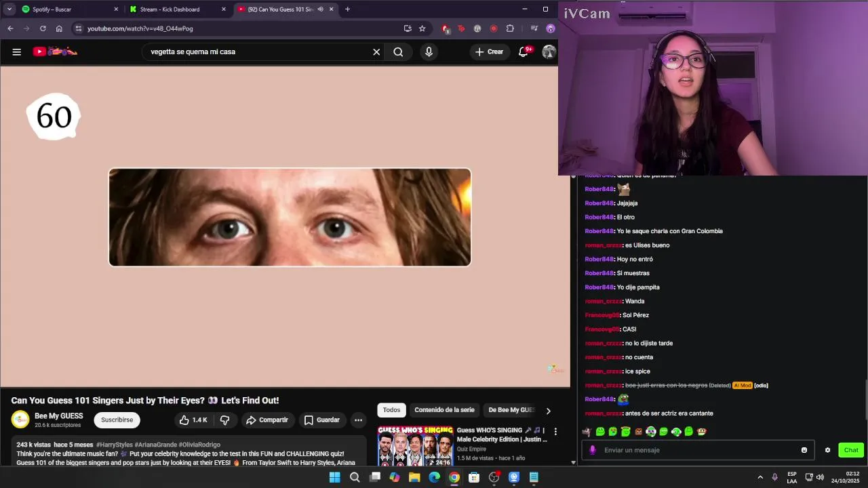The image size is (868, 488).
Task: Click the Al Mod badge on deleted message
Action: 742,385
